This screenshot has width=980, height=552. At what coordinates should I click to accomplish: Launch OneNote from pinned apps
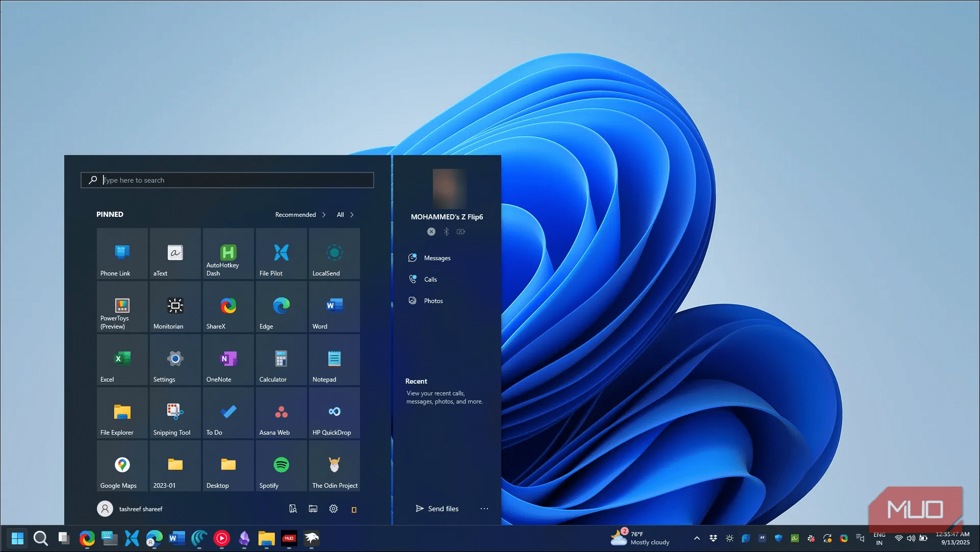pyautogui.click(x=228, y=360)
